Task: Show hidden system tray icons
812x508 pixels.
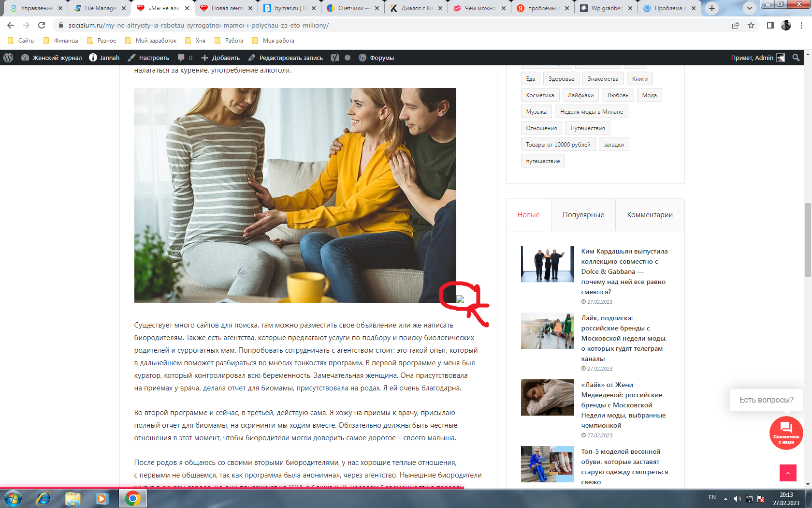Action: point(725,498)
